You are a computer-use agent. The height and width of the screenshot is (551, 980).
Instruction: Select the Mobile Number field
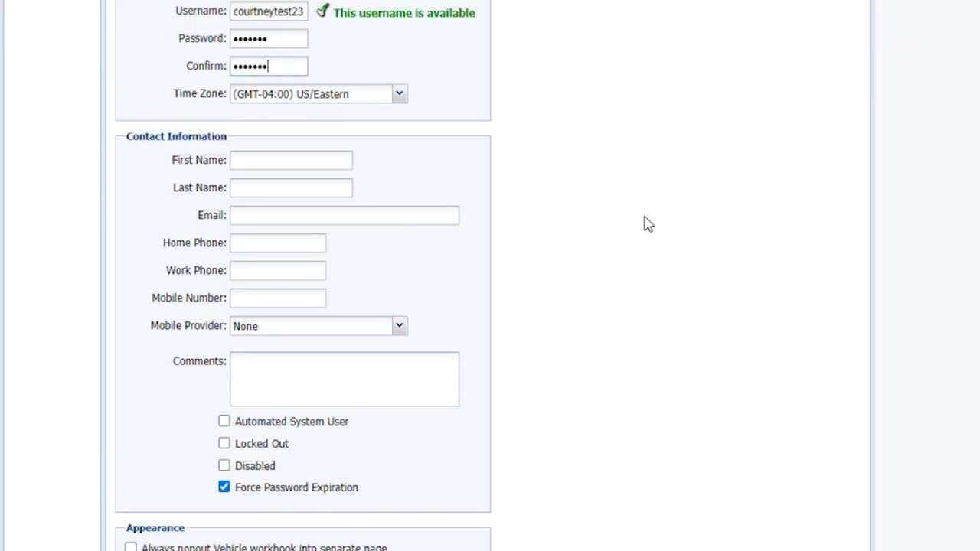point(277,298)
